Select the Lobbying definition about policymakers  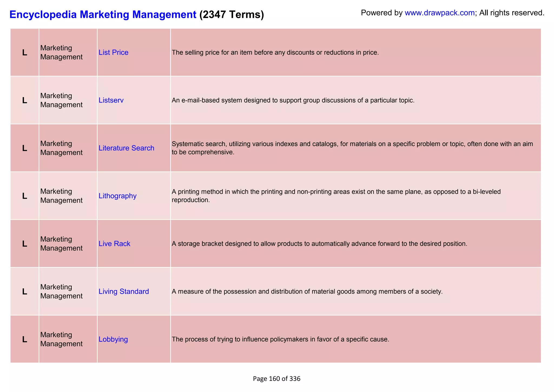280,339
